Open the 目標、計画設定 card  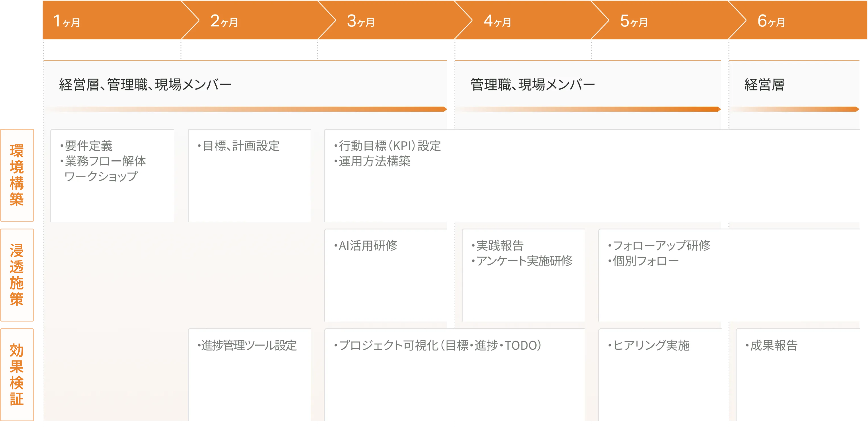coord(249,175)
